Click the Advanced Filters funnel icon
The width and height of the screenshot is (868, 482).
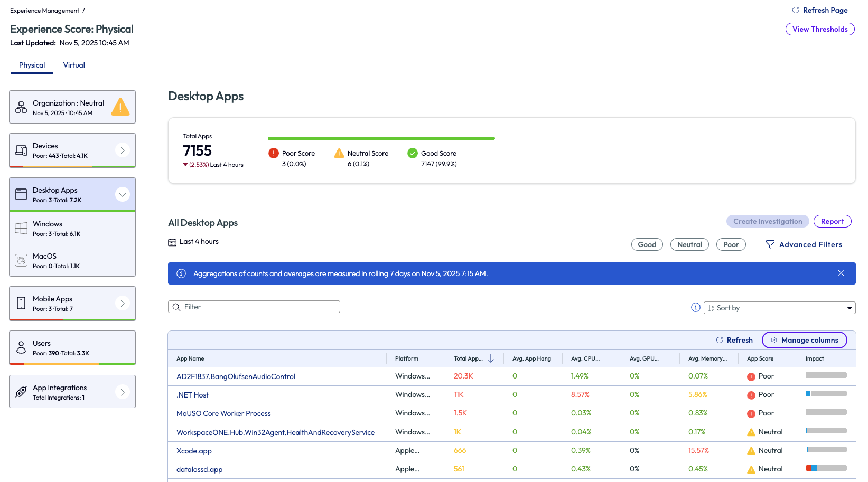coord(770,244)
